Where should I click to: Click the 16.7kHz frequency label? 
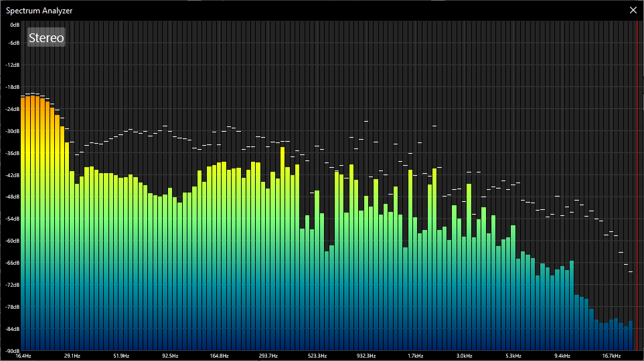pos(612,356)
